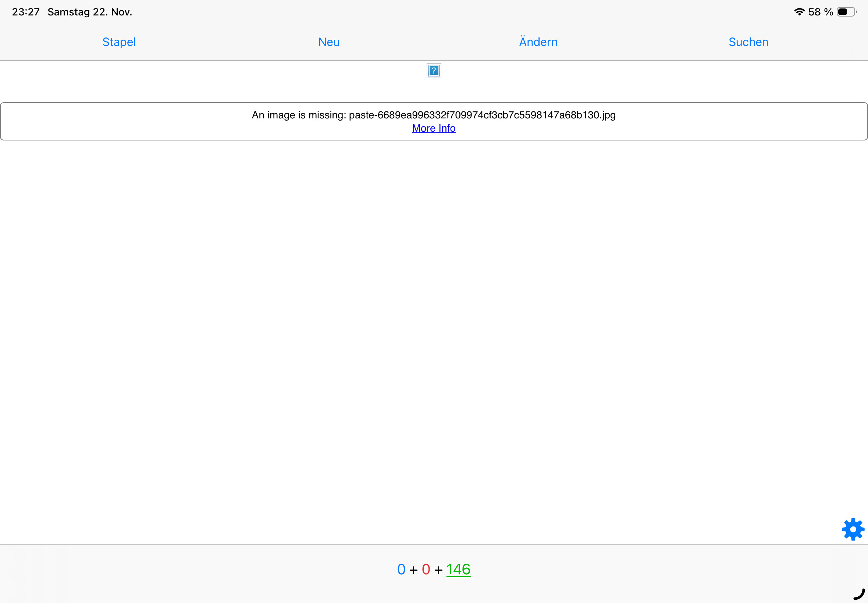Tap the green 146 review count
The image size is (868, 603).
458,570
